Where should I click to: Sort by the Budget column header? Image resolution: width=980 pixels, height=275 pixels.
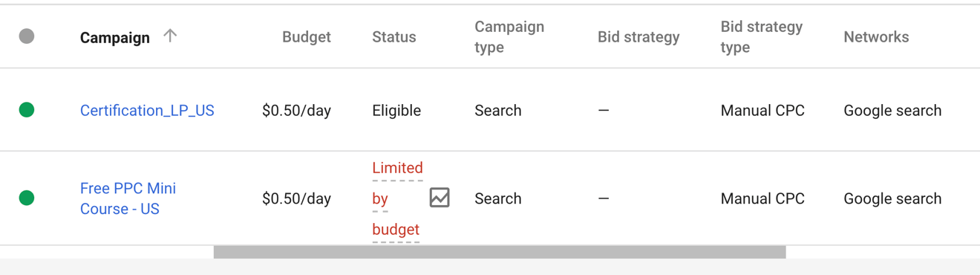coord(307,37)
